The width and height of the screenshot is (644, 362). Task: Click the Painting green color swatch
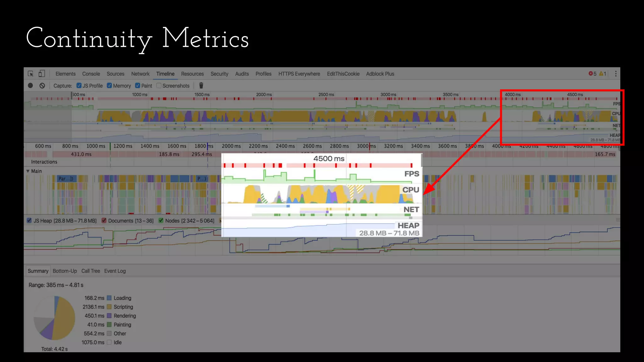[x=109, y=325]
